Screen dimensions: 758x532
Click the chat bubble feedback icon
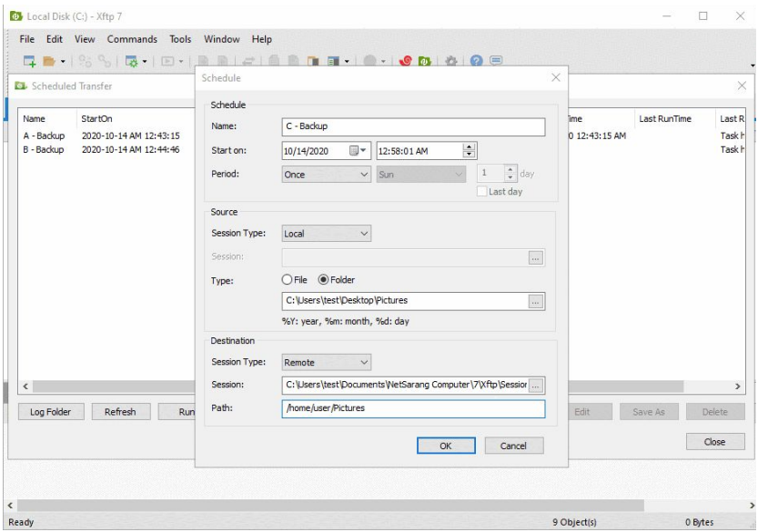(496, 60)
